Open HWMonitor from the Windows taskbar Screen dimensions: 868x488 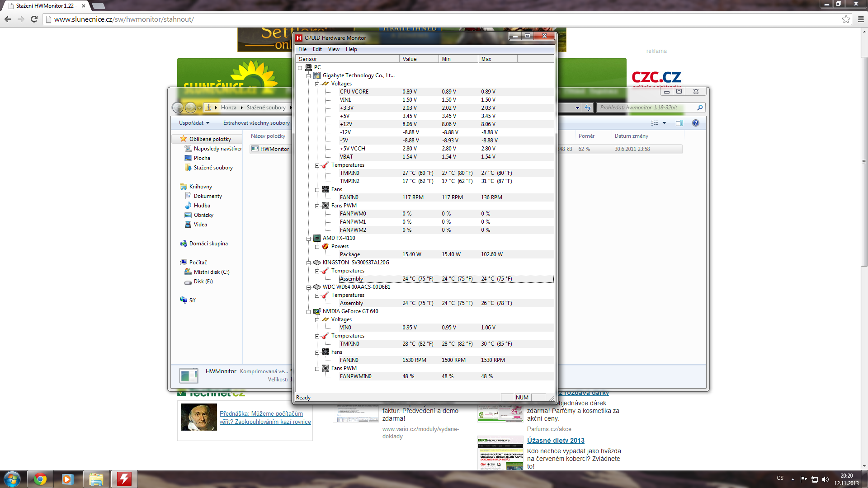124,479
